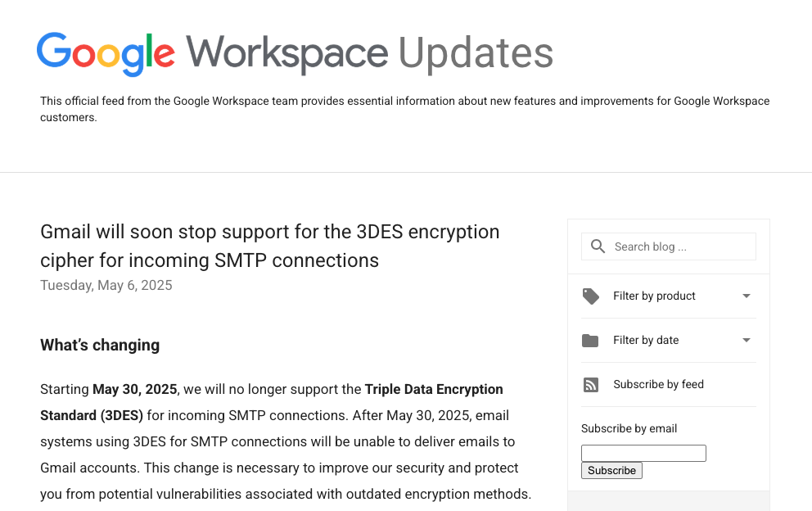
Task: Click the email subscription text box
Action: pyautogui.click(x=643, y=453)
